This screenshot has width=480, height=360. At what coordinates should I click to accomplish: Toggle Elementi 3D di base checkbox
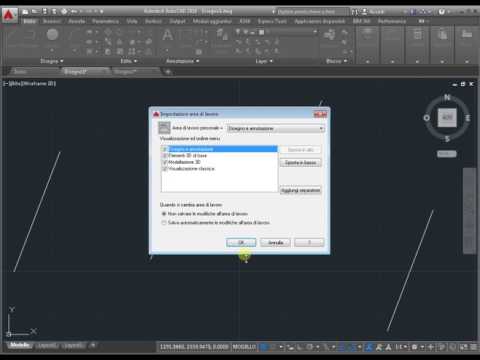pos(165,156)
